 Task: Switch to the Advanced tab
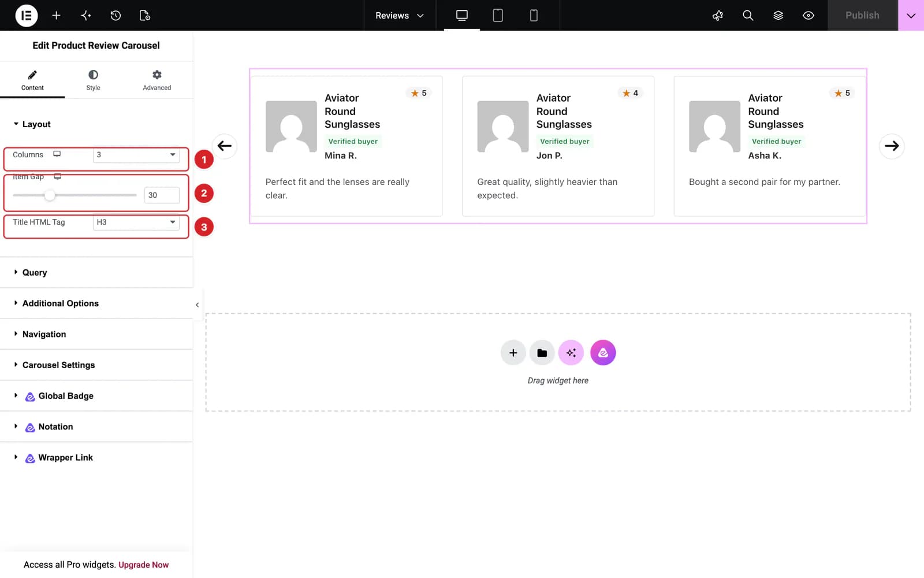157,80
